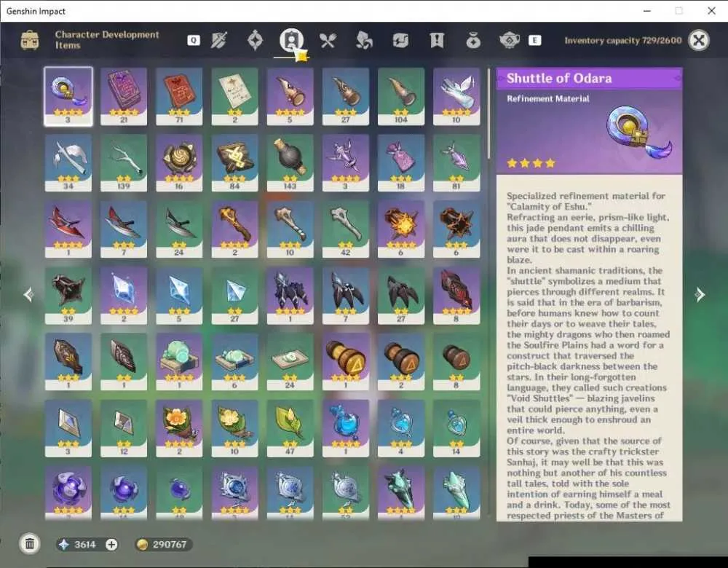Select the glowing orange four-star core item

[401, 229]
